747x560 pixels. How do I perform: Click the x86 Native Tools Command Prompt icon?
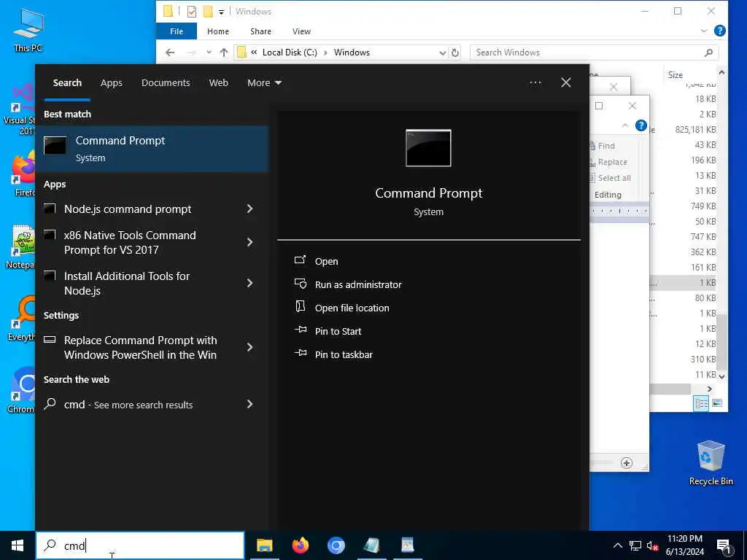[x=50, y=235]
